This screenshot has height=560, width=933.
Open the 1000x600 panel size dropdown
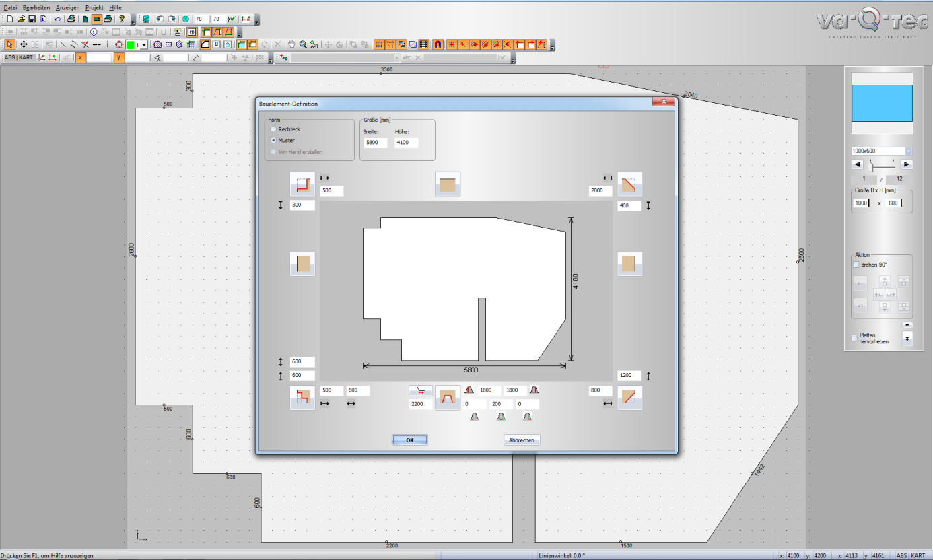click(908, 151)
